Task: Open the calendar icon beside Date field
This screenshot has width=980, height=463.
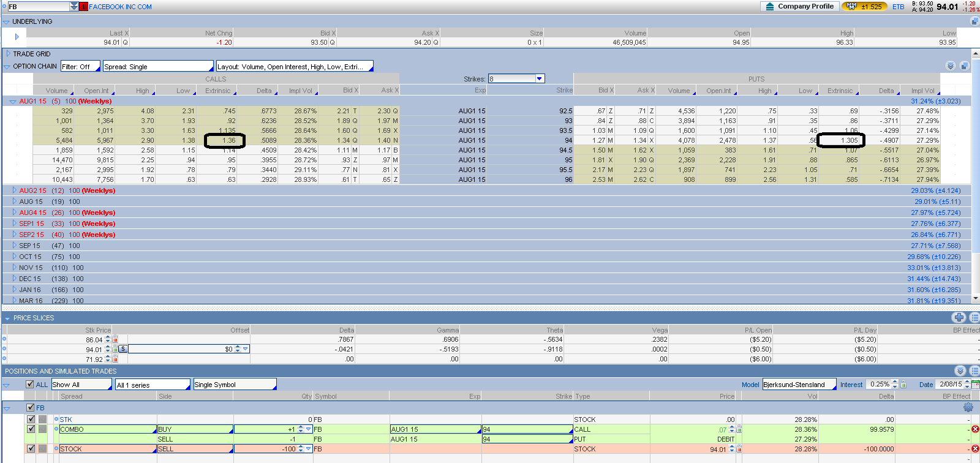Action: (975, 385)
